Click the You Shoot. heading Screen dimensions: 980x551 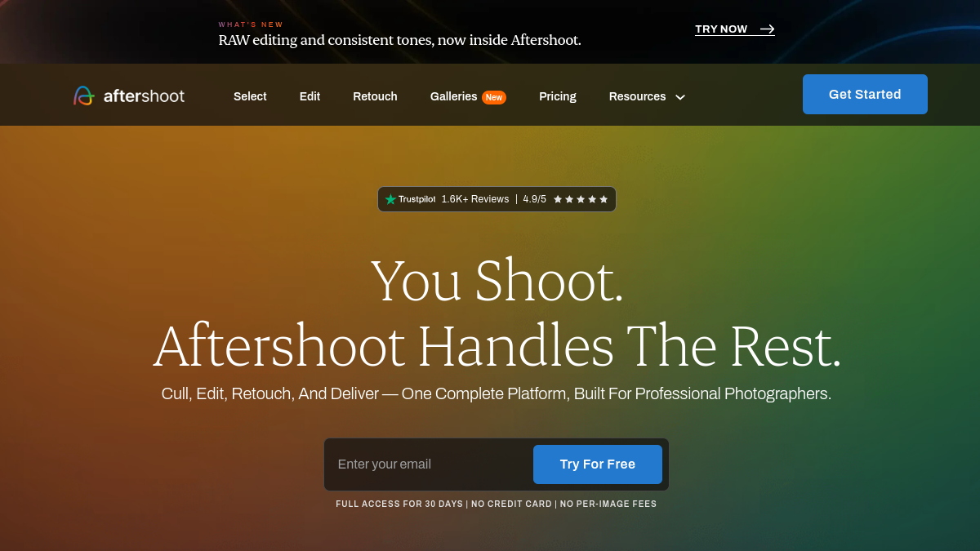pyautogui.click(x=497, y=280)
